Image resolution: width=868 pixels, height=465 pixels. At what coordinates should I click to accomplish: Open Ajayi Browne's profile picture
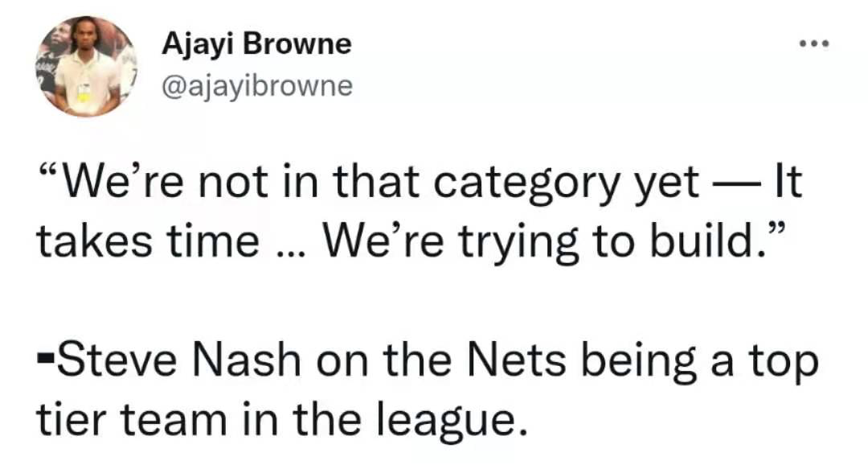point(85,67)
